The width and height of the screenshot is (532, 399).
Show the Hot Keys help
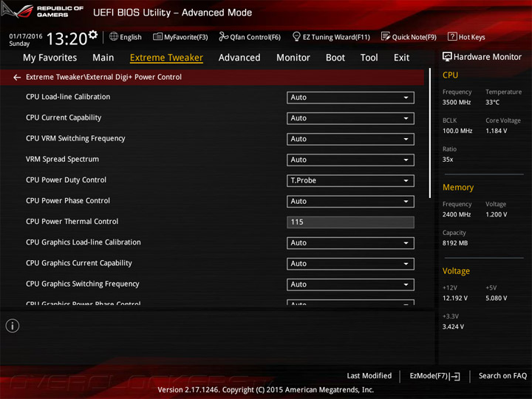[466, 37]
